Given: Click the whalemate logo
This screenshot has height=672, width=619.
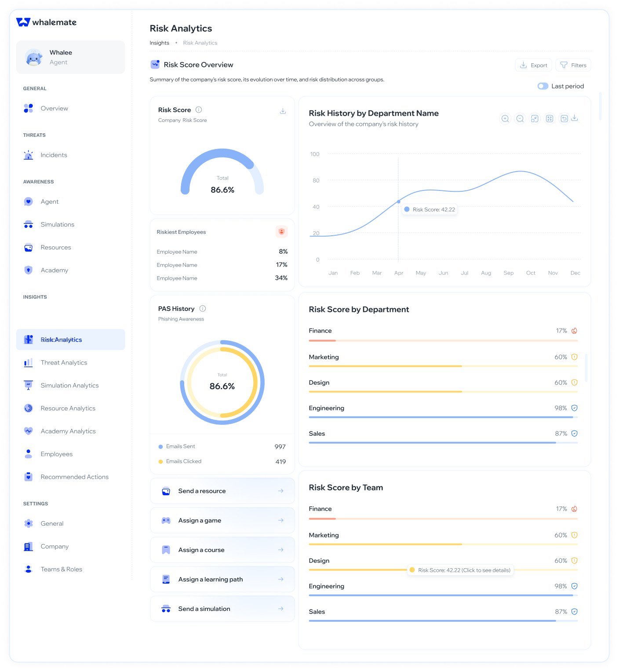Looking at the screenshot, I should click(x=46, y=22).
